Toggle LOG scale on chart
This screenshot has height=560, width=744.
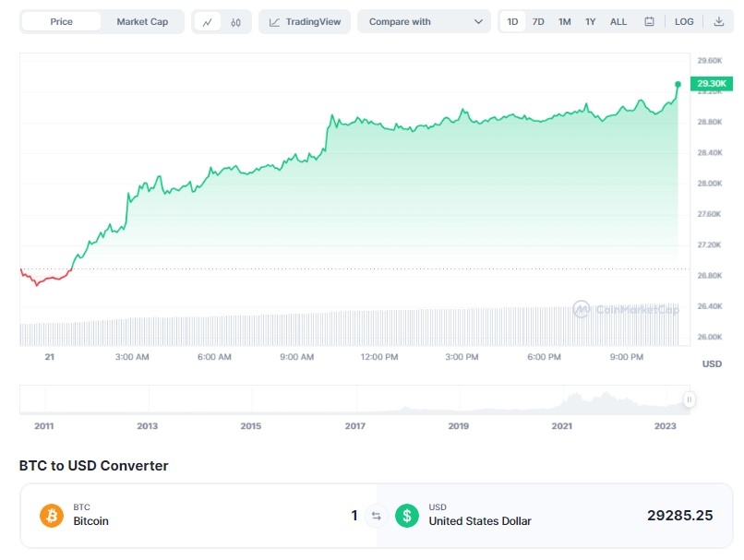[x=684, y=22]
